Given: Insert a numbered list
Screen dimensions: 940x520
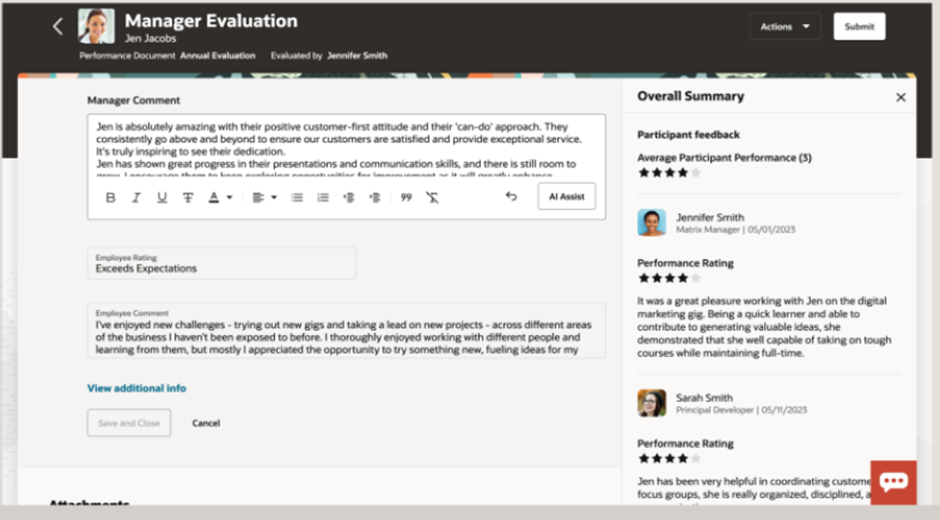Looking at the screenshot, I should tap(323, 197).
